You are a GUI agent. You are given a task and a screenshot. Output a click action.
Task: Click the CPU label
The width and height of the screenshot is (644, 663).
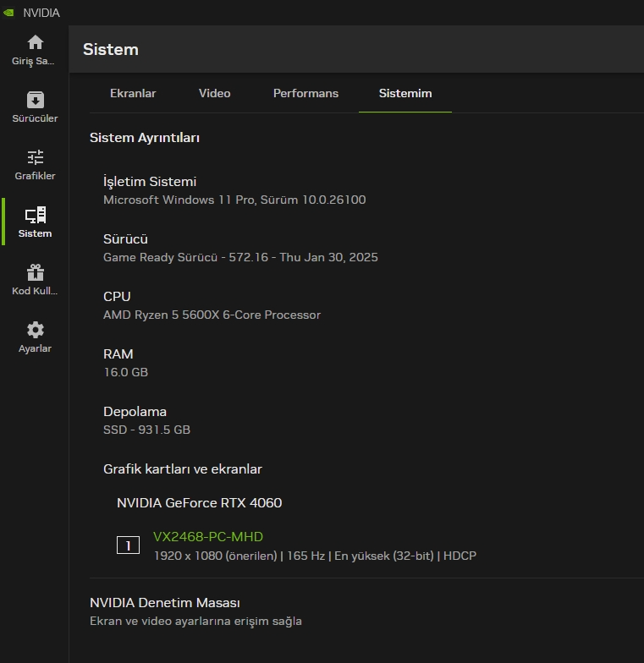click(117, 296)
